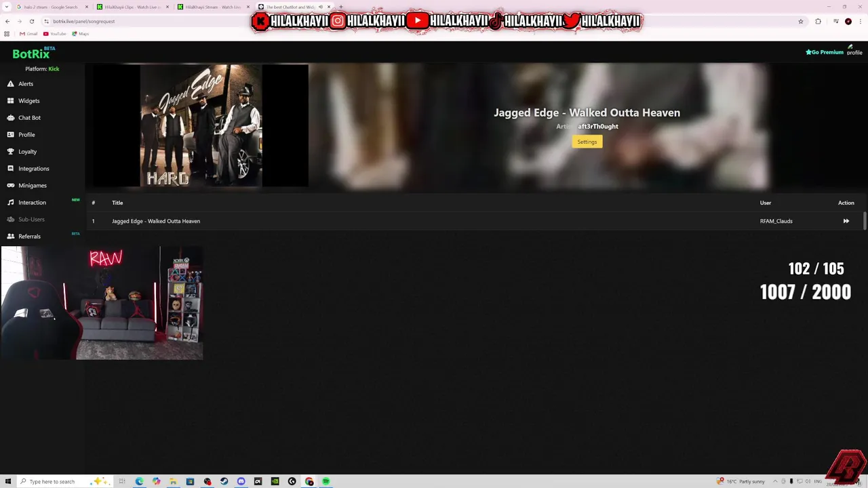Open song request Settings button
The height and width of the screenshot is (488, 868).
pyautogui.click(x=587, y=142)
